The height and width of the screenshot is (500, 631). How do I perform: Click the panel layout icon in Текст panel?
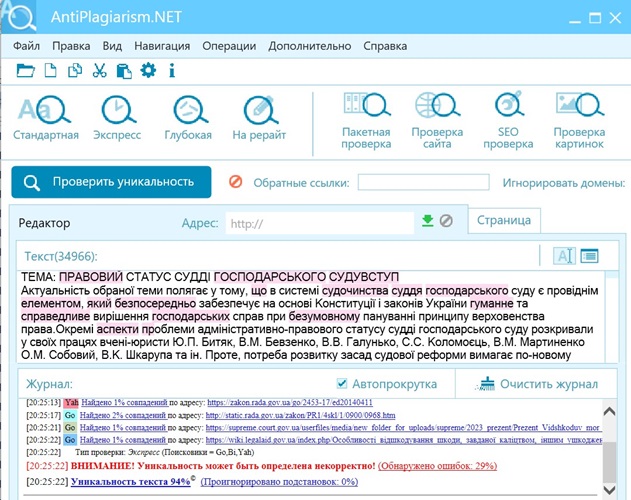[590, 256]
